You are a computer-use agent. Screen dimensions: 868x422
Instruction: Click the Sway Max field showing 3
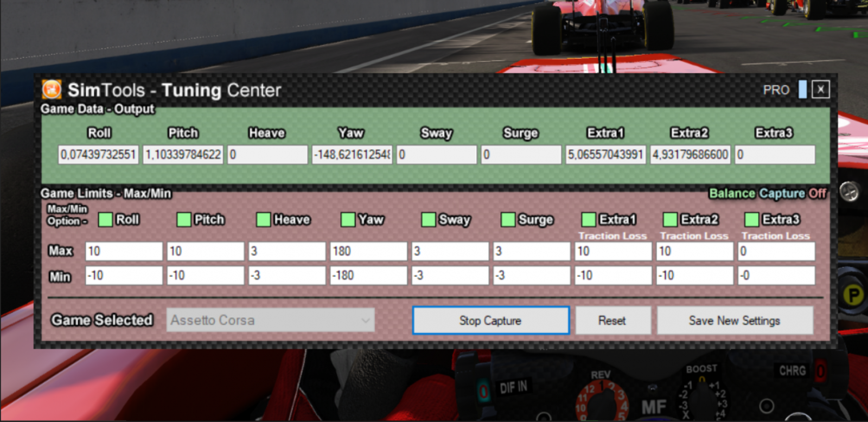[450, 251]
